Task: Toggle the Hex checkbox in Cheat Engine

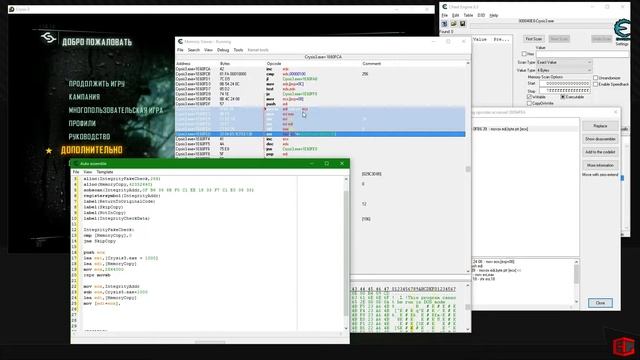Action: 524,54
